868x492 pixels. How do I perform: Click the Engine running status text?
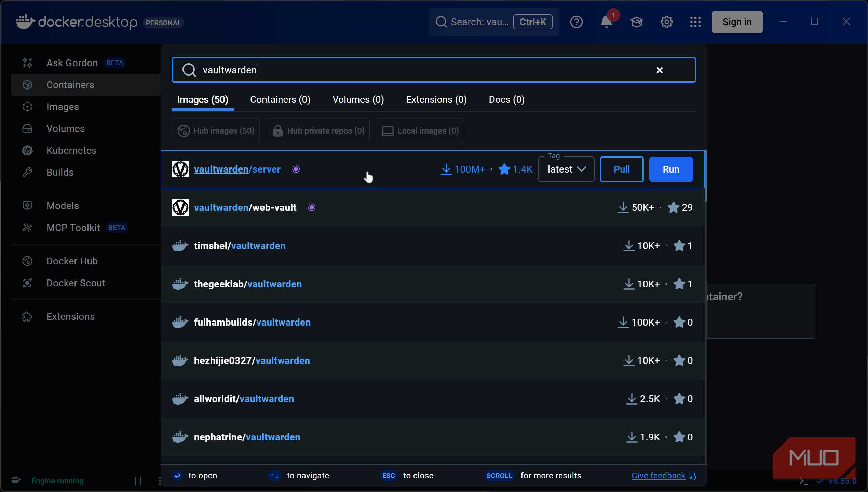tap(57, 481)
